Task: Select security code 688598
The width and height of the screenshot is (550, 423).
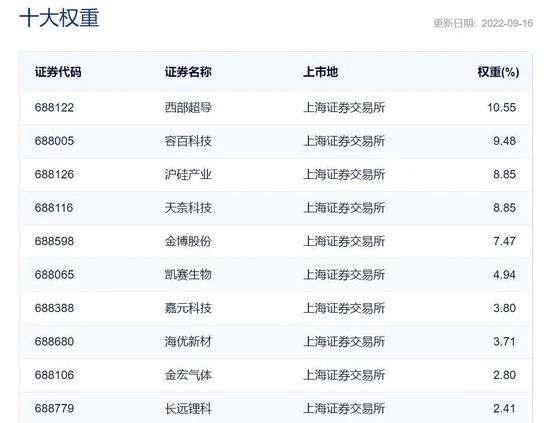Action: click(54, 241)
